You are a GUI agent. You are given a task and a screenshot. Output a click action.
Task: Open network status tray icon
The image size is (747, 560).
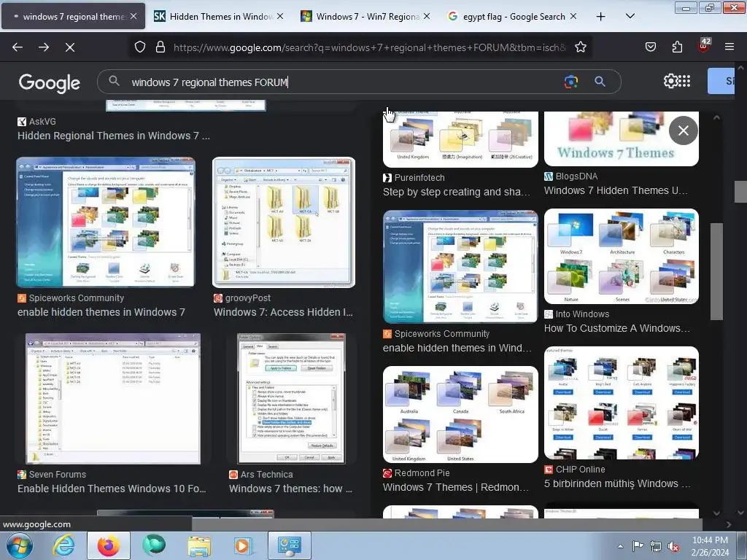[x=656, y=547]
